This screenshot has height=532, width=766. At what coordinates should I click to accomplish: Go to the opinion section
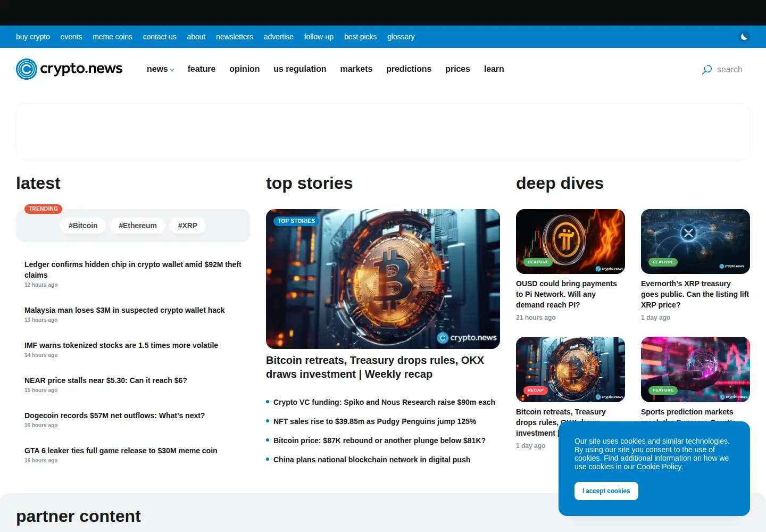(245, 69)
